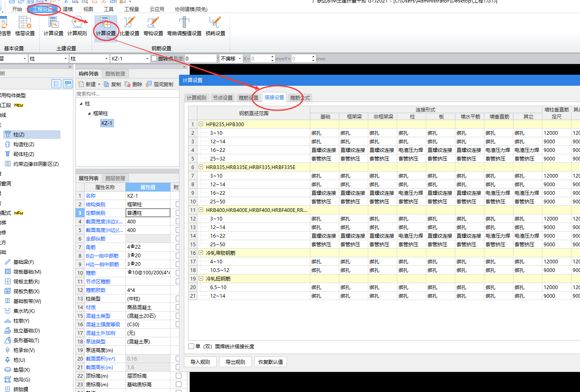Click 箍筋 property link

click(91, 273)
